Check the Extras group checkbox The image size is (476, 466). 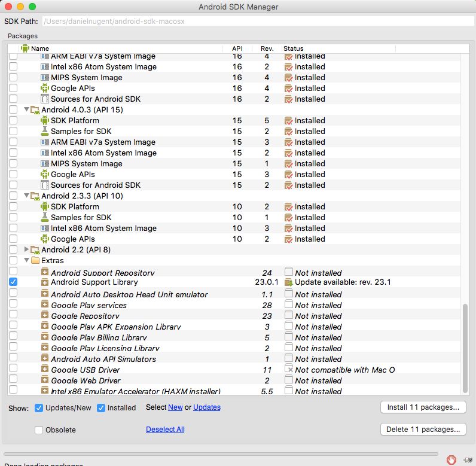tap(13, 260)
